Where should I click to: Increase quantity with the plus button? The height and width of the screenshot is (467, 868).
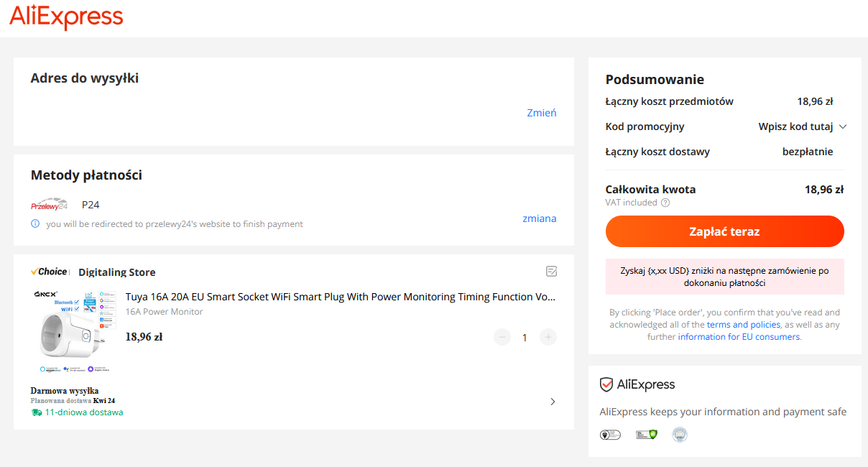coord(548,337)
